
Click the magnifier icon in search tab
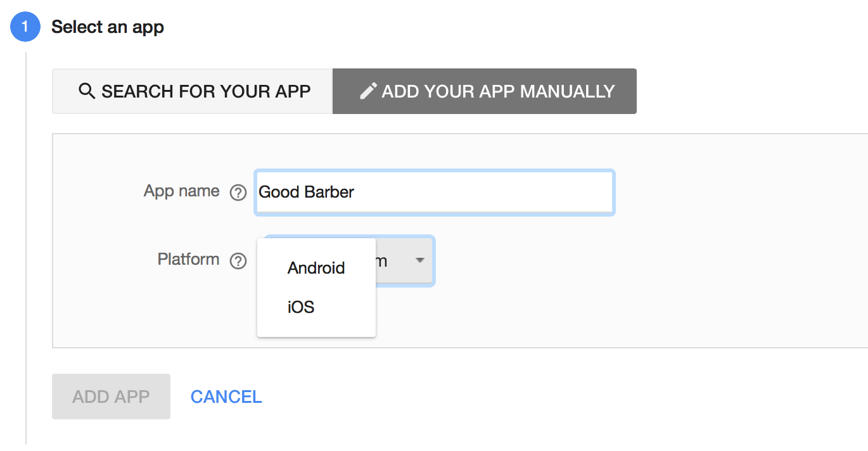click(87, 91)
